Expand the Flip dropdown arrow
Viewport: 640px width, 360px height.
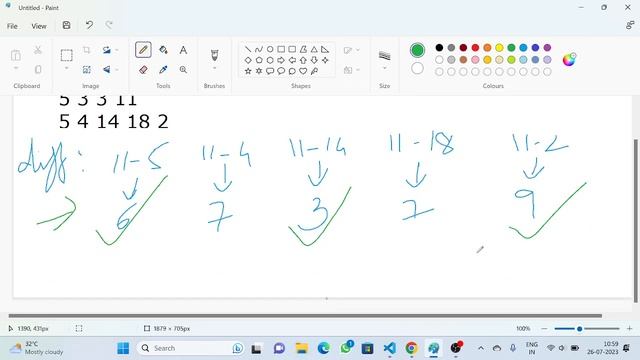(117, 70)
